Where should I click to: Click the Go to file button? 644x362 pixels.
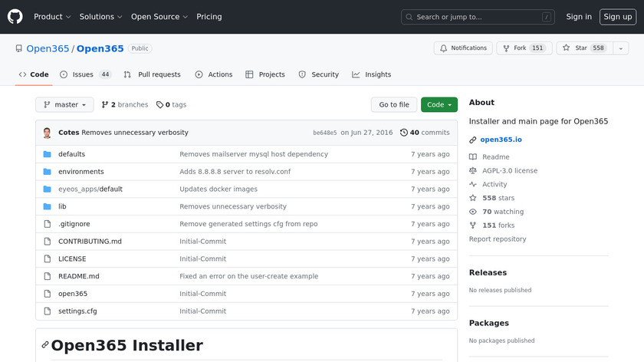click(x=394, y=105)
